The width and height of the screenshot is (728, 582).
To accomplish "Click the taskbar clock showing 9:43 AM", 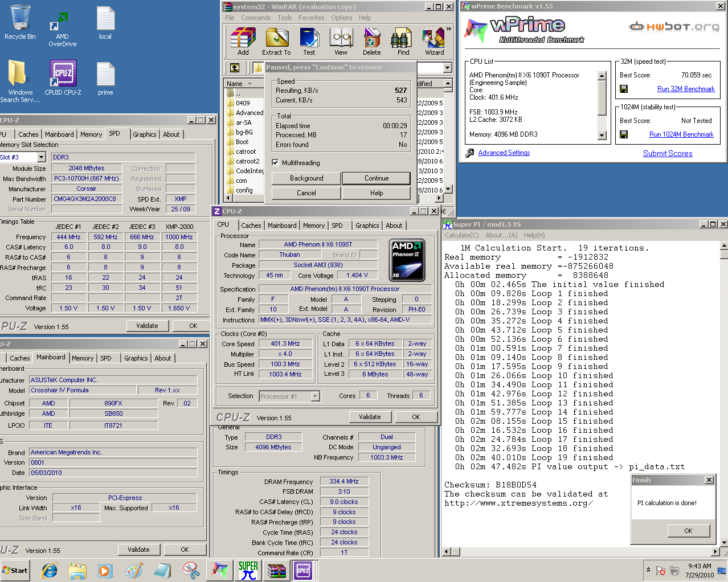I will point(700,571).
